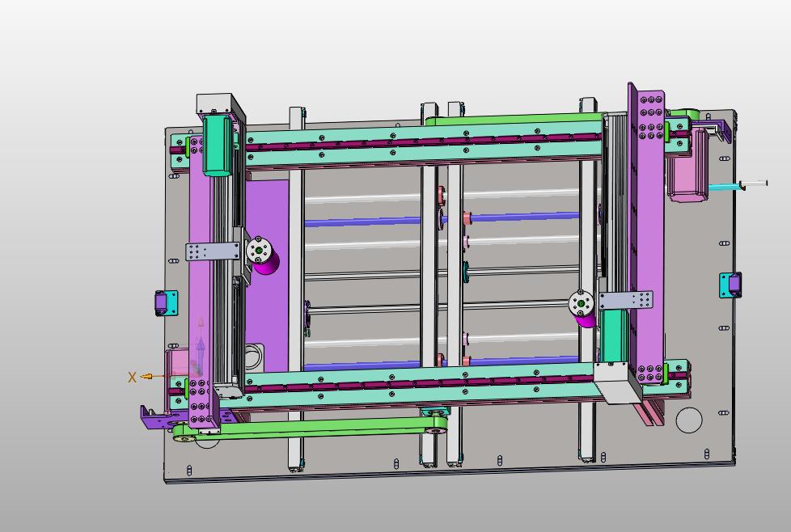Select the cyan-purple bracket on the left plate edge
Image resolution: width=791 pixels, height=532 pixels.
coord(166,303)
